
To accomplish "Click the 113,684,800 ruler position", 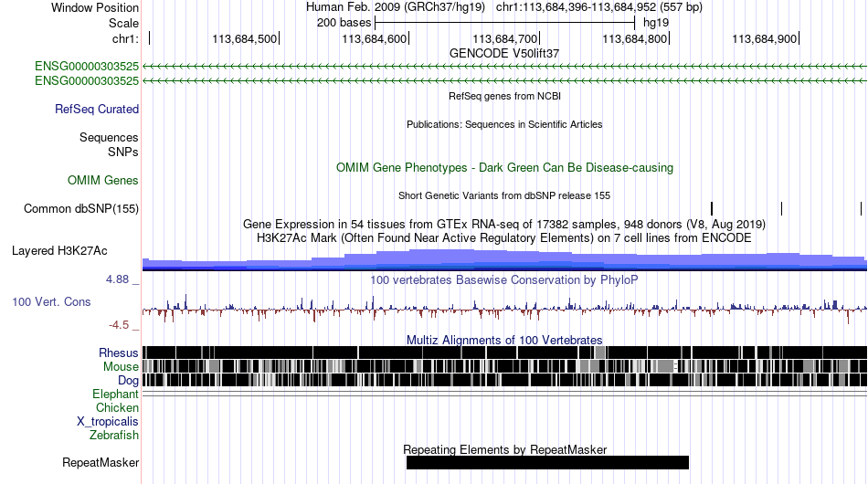I will [x=635, y=38].
